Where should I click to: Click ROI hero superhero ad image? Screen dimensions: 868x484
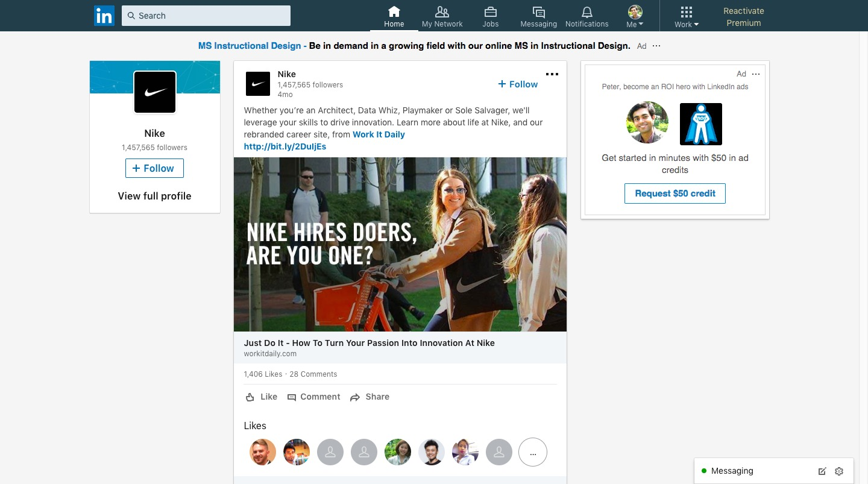tap(701, 124)
